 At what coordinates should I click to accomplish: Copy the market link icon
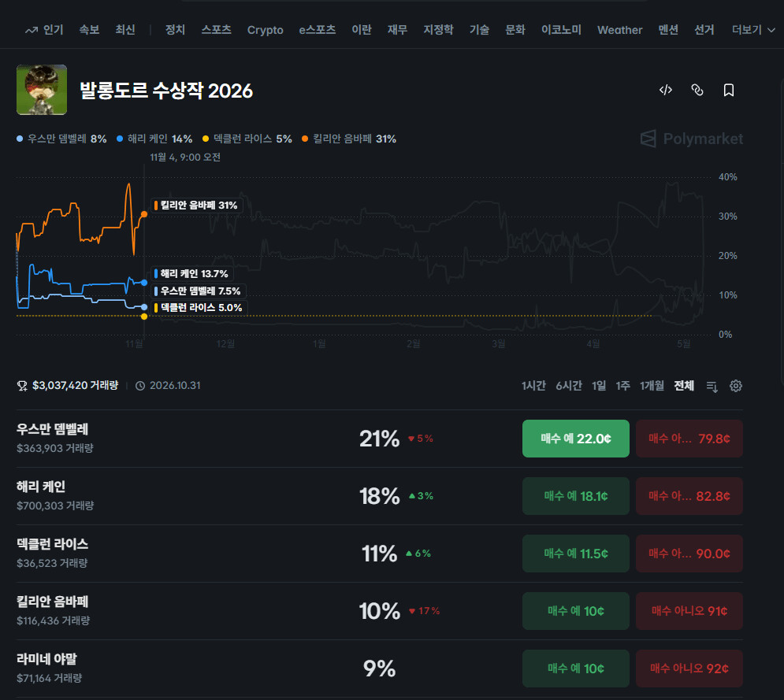point(697,90)
